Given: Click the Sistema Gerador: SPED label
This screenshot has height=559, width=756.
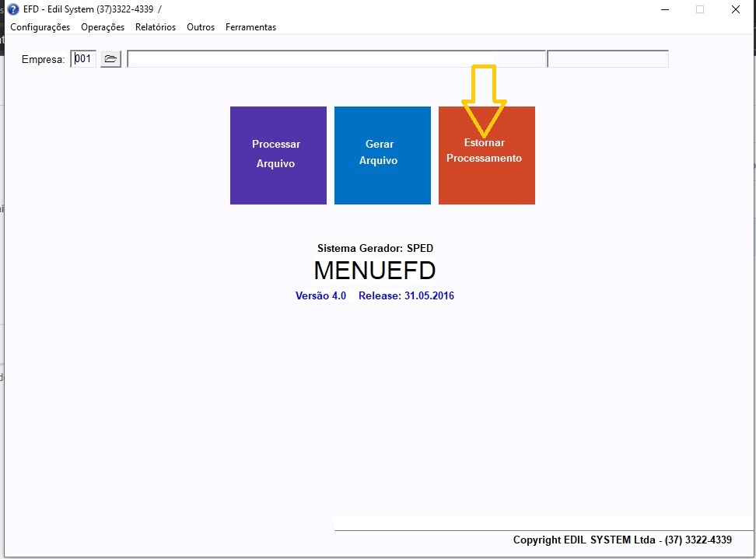Looking at the screenshot, I should click(x=375, y=249).
